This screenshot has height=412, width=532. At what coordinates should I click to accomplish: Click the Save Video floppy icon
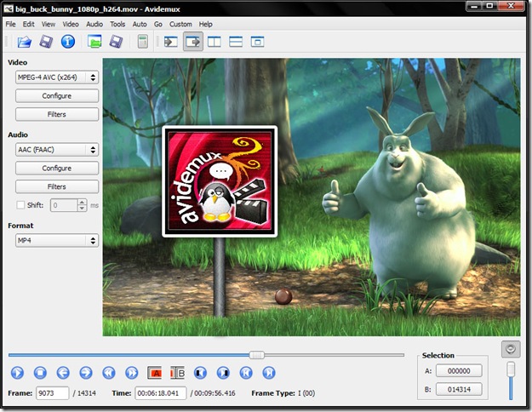(x=47, y=41)
